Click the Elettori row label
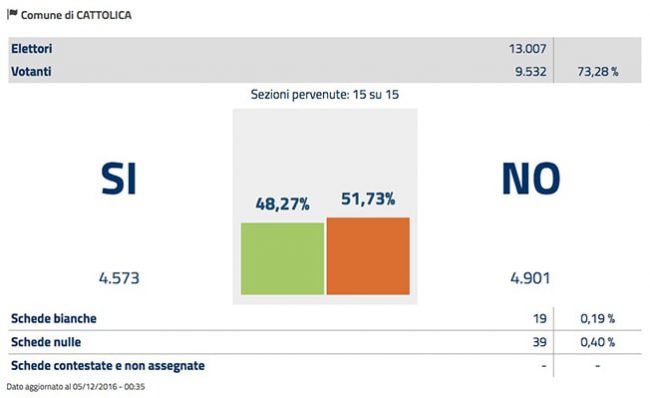The width and height of the screenshot is (650, 398). click(x=32, y=49)
